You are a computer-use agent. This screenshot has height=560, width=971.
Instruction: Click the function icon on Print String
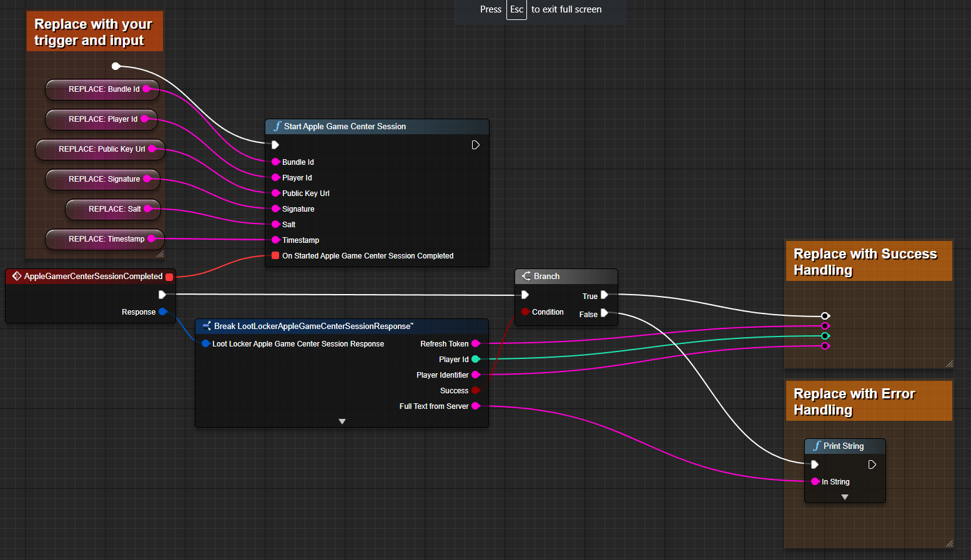click(x=816, y=446)
